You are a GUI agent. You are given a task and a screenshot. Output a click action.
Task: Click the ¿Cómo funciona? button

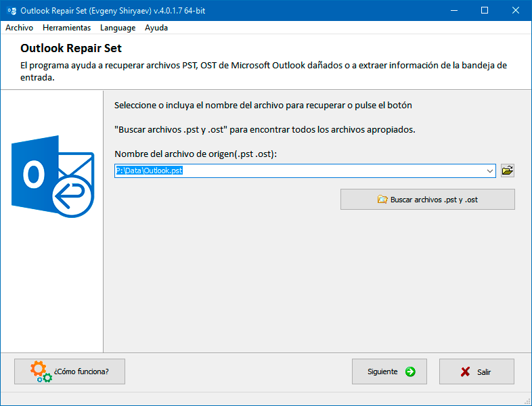pos(70,371)
